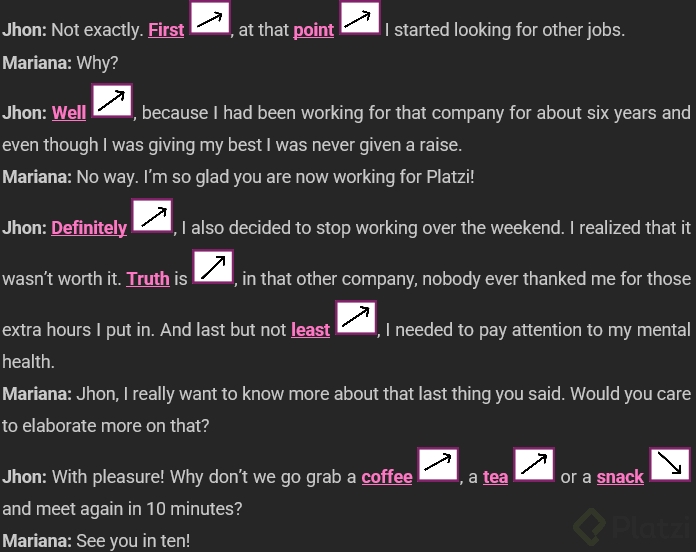Click the falling arrow icon after "snack"
Image resolution: width=696 pixels, height=552 pixels.
click(x=669, y=466)
